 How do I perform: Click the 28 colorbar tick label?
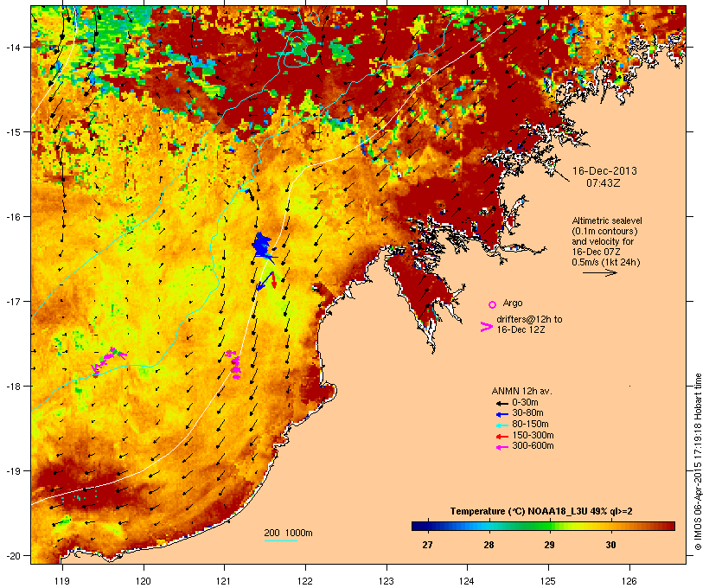coord(489,545)
